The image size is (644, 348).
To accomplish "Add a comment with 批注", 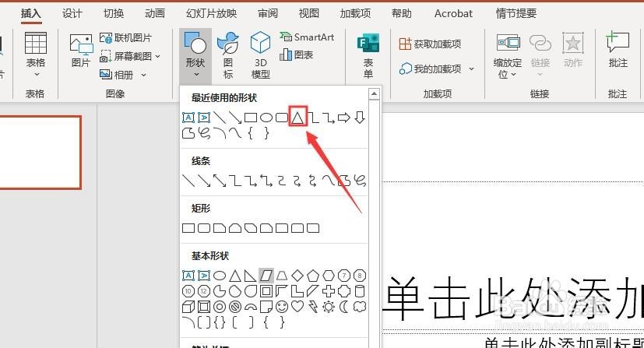I will pyautogui.click(x=618, y=49).
